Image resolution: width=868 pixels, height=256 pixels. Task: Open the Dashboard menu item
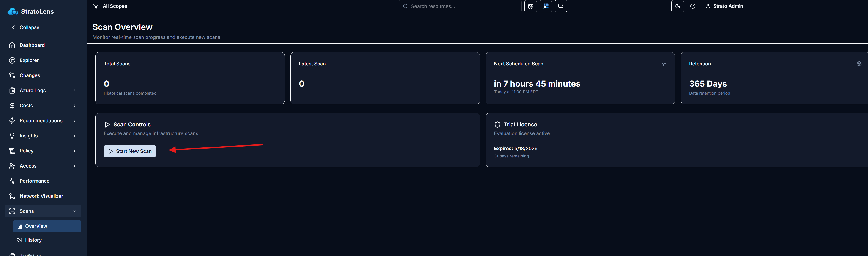coord(32,45)
